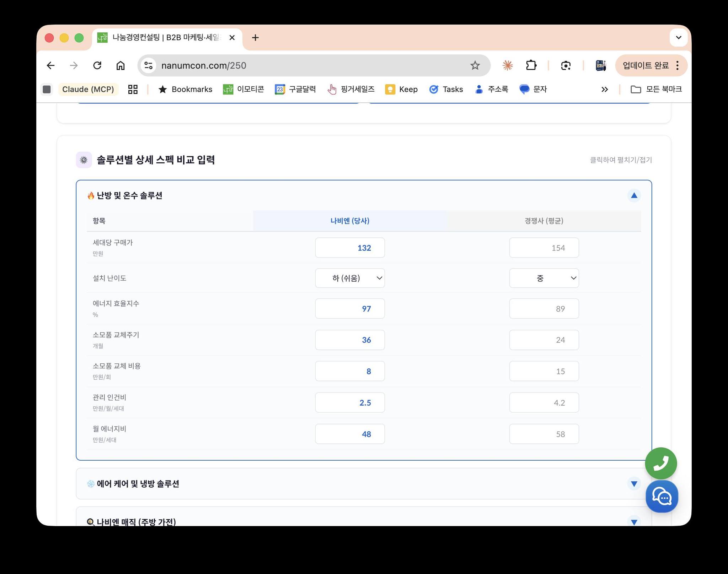This screenshot has height=574, width=728.
Task: Open the apps grid icon in bookmarks bar
Action: click(x=133, y=89)
